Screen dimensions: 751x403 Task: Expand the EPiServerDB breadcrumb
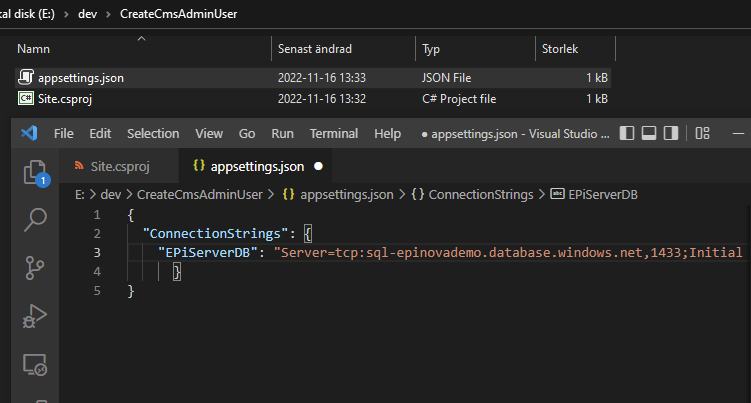click(x=601, y=195)
